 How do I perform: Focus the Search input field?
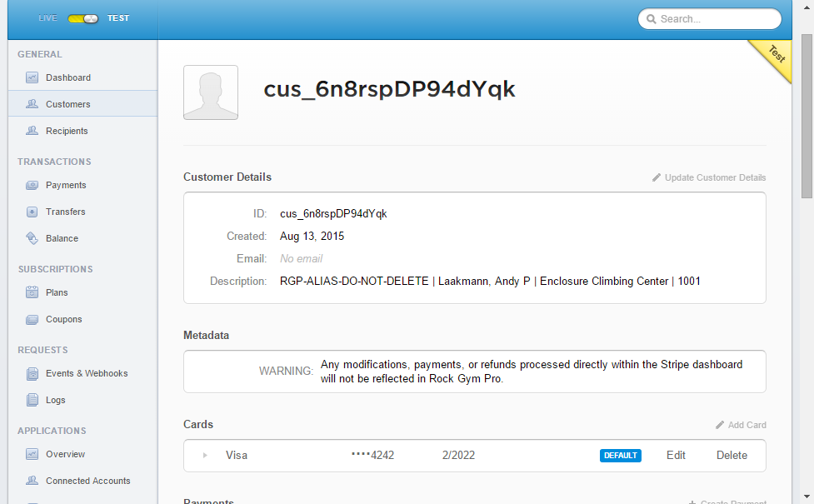point(710,19)
